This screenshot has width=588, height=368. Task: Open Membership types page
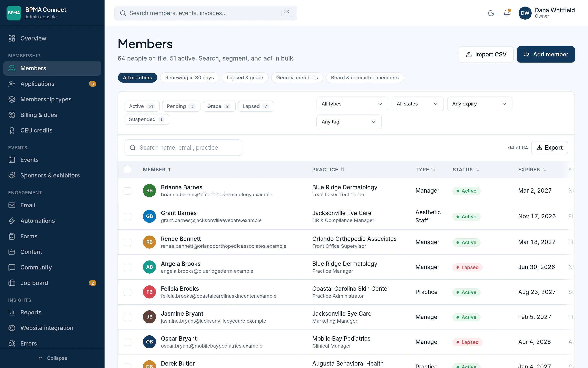point(52,99)
